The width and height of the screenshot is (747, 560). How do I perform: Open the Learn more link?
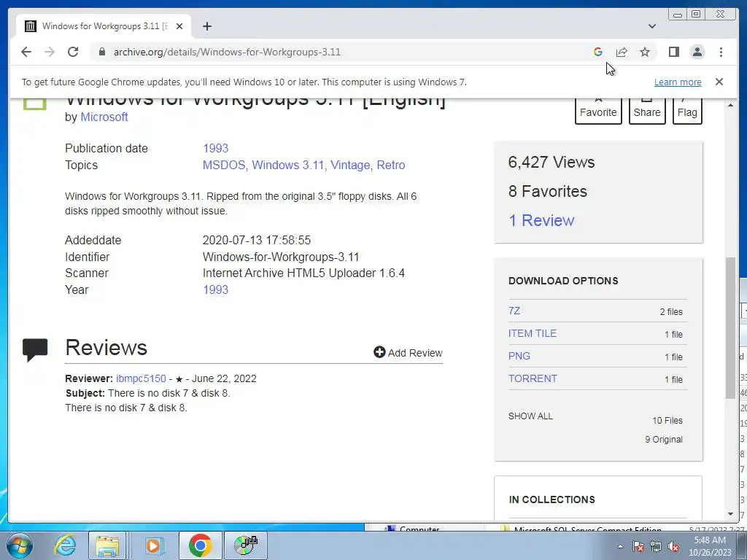678,82
